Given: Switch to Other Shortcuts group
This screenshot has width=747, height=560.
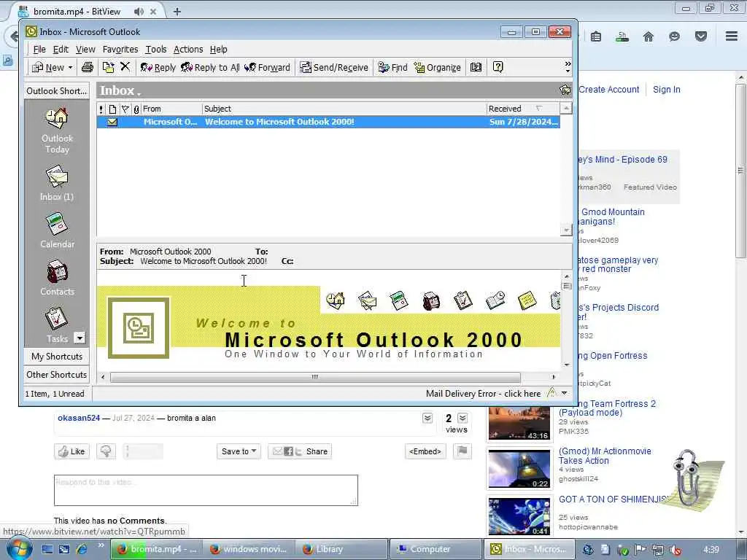Looking at the screenshot, I should (x=57, y=375).
